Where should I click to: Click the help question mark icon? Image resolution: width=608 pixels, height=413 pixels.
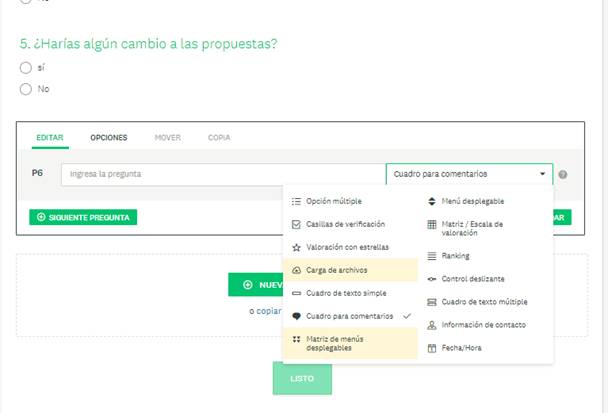[x=563, y=174]
